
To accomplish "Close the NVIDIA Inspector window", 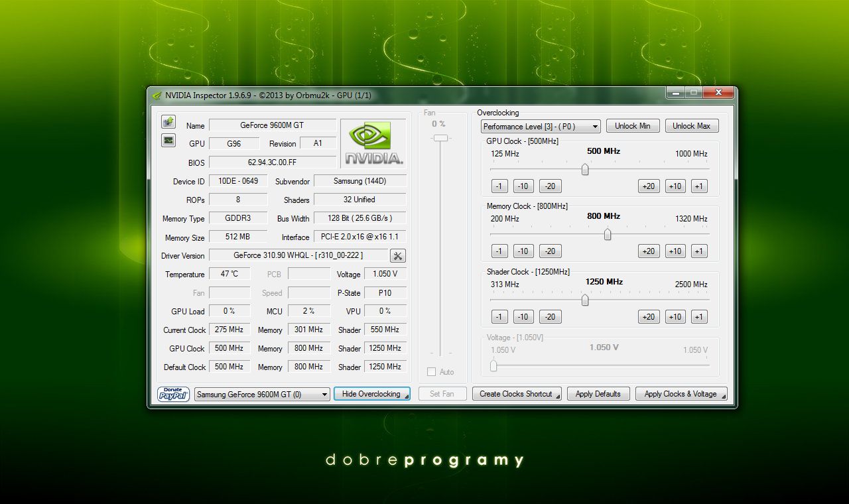I will 718,93.
